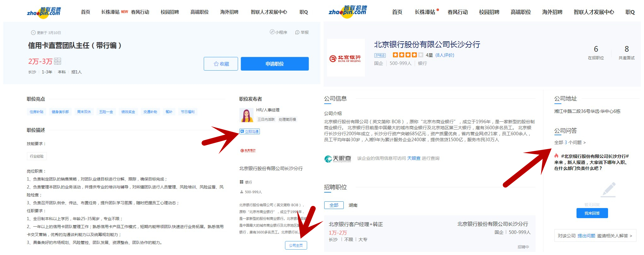
Task: Click the 住房补贴 highlight tag
Action: [x=37, y=112]
